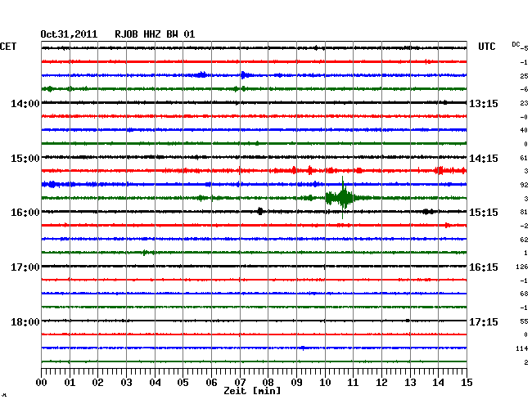The height and width of the screenshot is (404, 532).
Task: Click the minute axis tick label "08"
Action: click(268, 382)
